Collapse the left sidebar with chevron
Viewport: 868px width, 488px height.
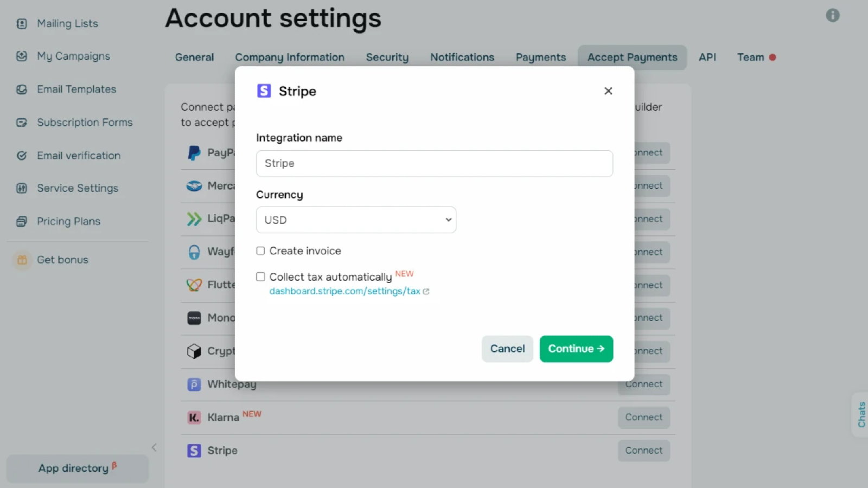(x=154, y=447)
